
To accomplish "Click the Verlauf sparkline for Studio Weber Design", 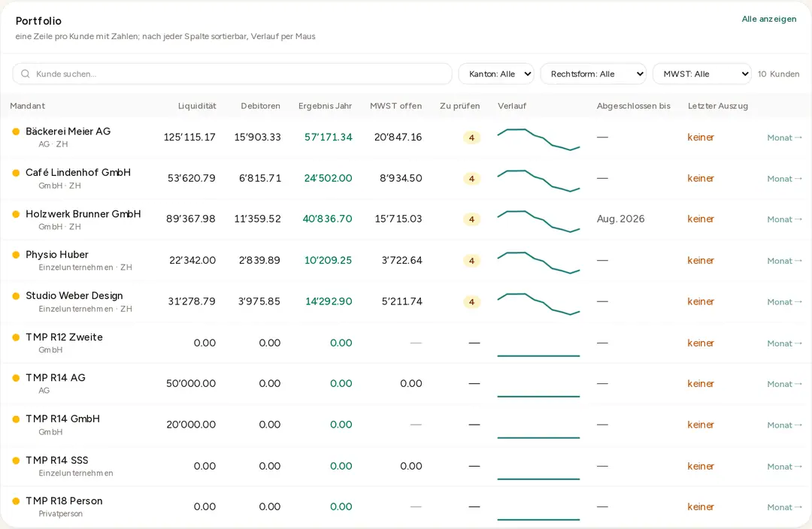I will [538, 304].
